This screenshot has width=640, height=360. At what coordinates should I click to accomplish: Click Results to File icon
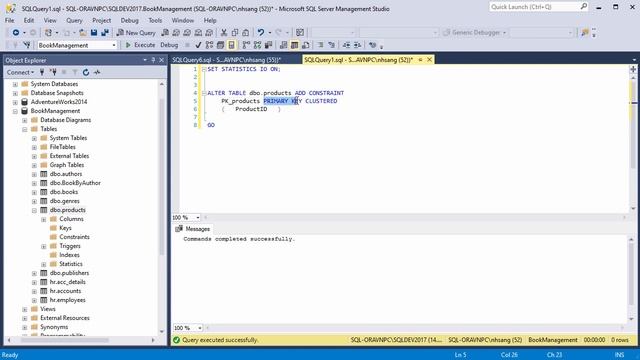click(305, 45)
